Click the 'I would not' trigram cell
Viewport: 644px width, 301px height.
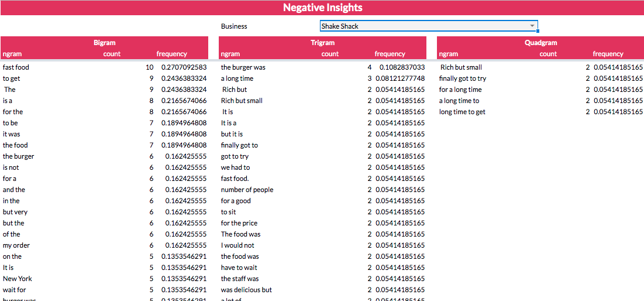coord(237,245)
